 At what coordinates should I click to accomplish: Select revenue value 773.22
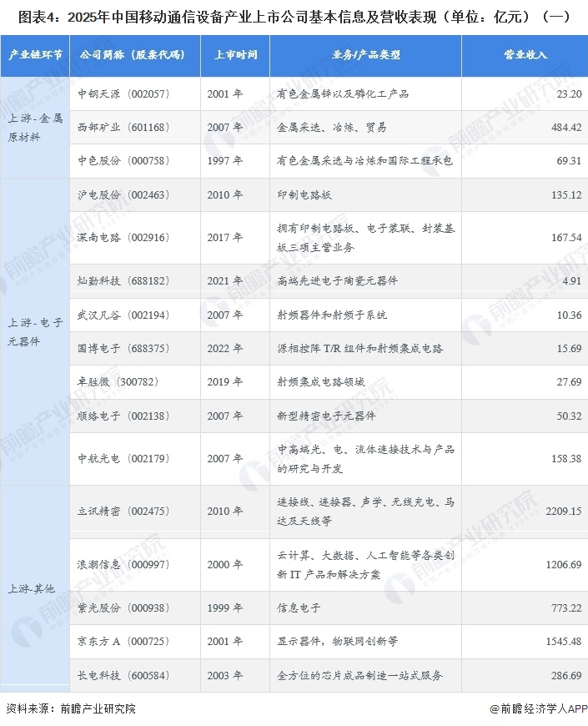click(x=566, y=608)
